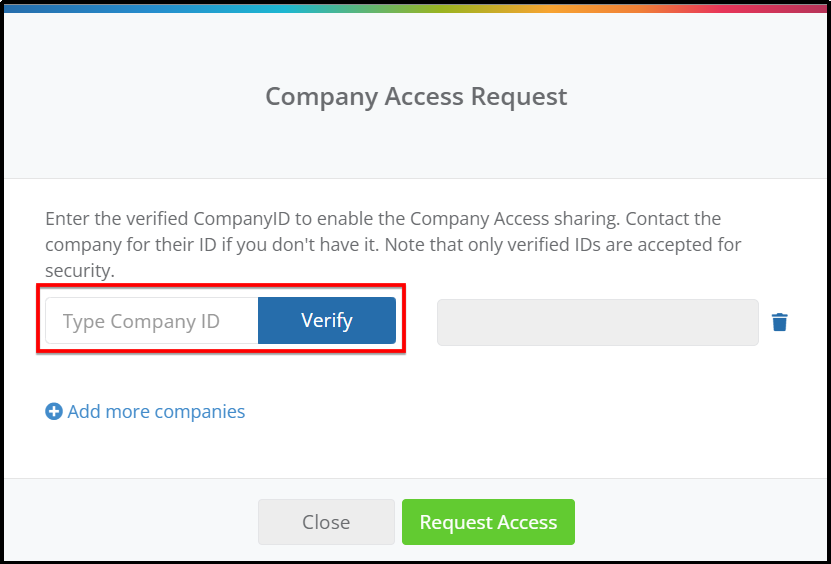Click the greyed-out verified company name field

(x=598, y=322)
